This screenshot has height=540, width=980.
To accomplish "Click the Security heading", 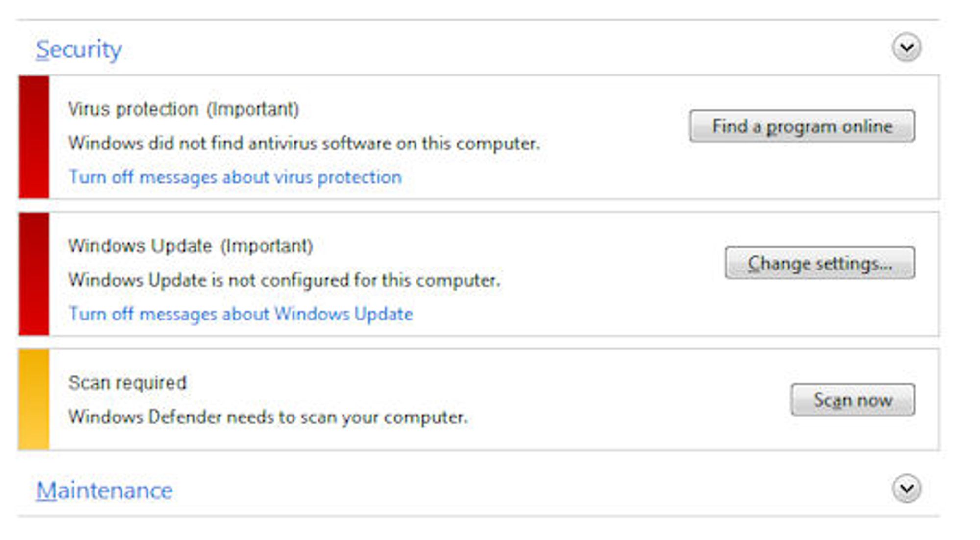I will pyautogui.click(x=78, y=49).
